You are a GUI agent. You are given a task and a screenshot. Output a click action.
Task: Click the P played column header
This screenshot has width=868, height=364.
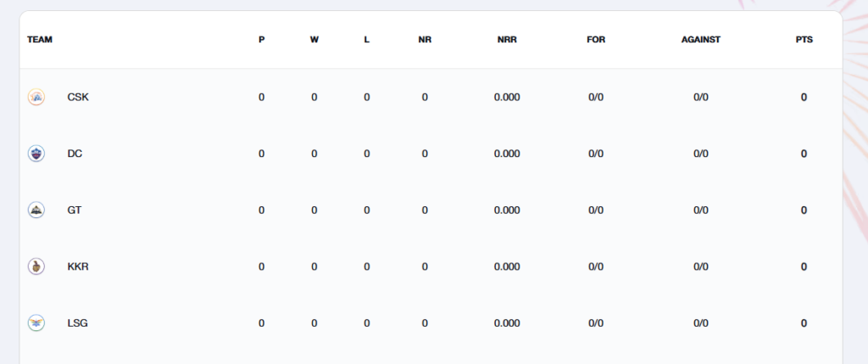261,40
